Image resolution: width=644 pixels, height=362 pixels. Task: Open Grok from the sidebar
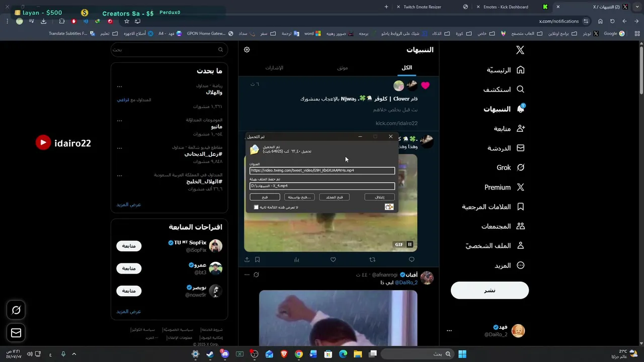[x=510, y=167]
